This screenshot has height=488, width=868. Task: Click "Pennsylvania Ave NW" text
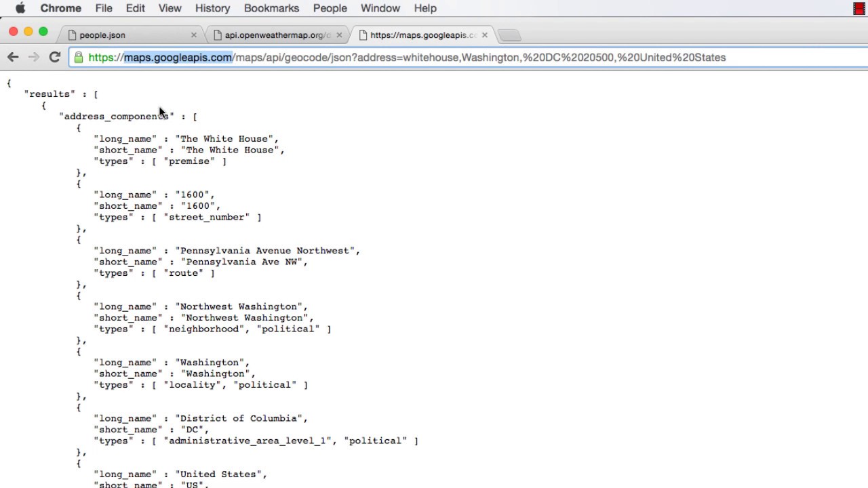pos(241,262)
